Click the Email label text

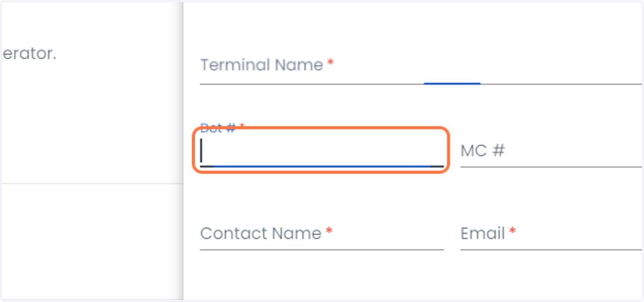482,234
